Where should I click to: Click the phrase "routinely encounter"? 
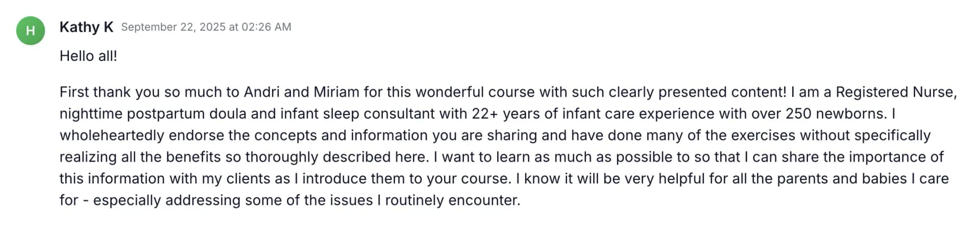pos(452,200)
